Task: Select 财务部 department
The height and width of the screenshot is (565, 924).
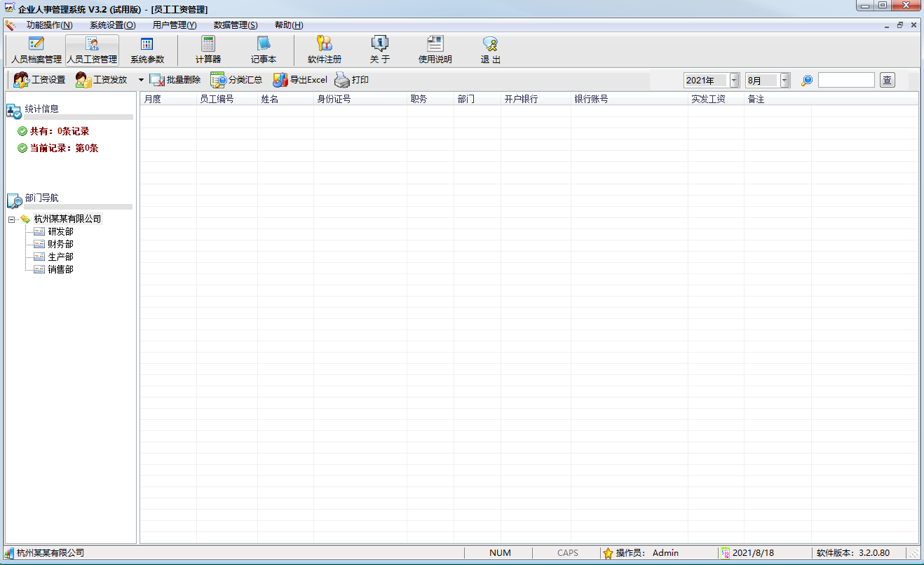Action: [x=60, y=245]
